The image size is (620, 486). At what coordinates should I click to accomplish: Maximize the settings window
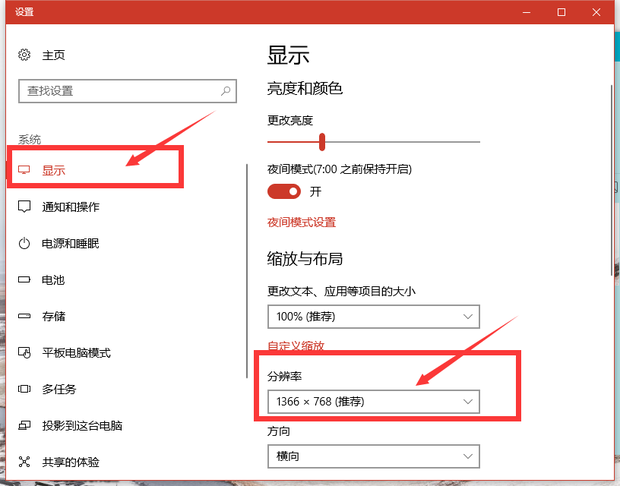561,12
